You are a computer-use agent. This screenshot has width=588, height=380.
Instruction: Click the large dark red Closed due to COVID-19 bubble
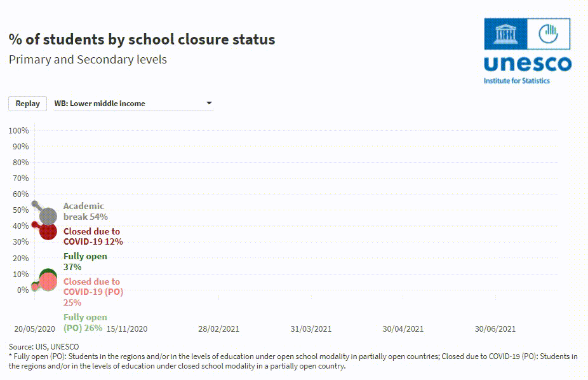[x=48, y=231]
